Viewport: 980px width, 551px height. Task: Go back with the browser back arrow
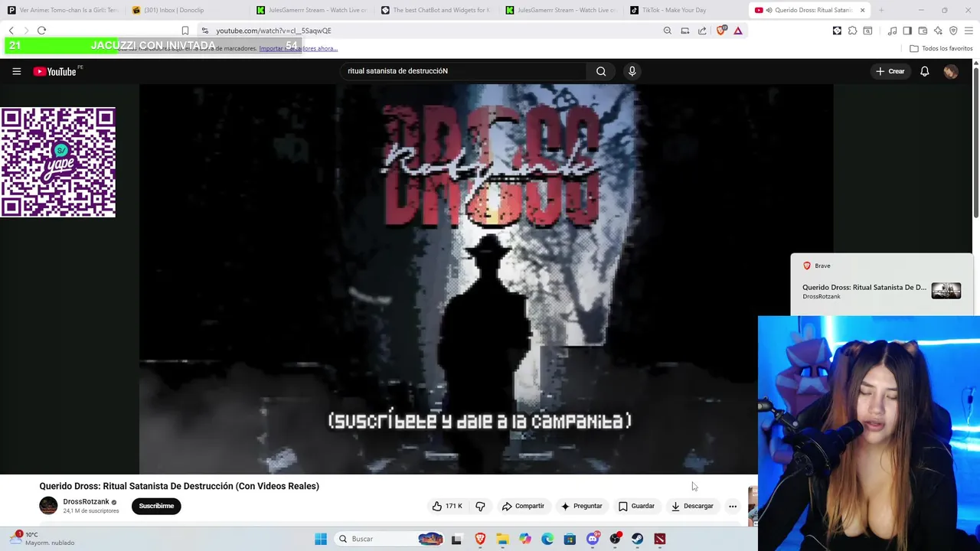[11, 31]
